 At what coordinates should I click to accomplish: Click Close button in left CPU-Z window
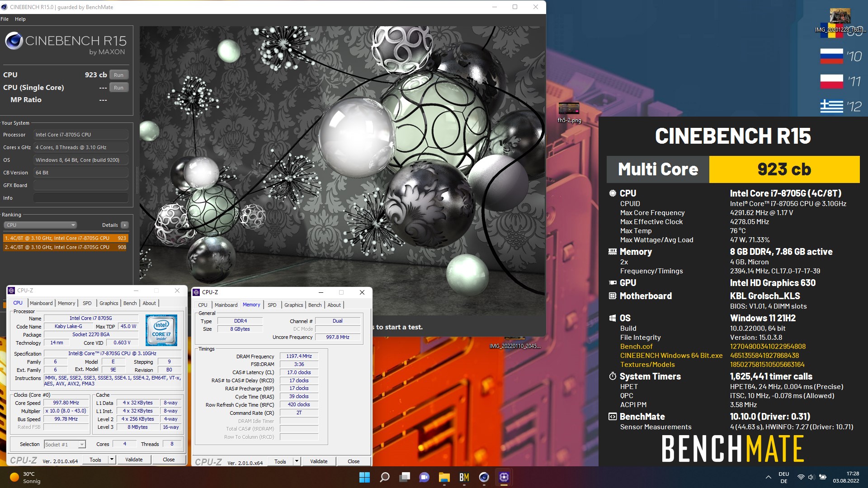pyautogui.click(x=169, y=460)
